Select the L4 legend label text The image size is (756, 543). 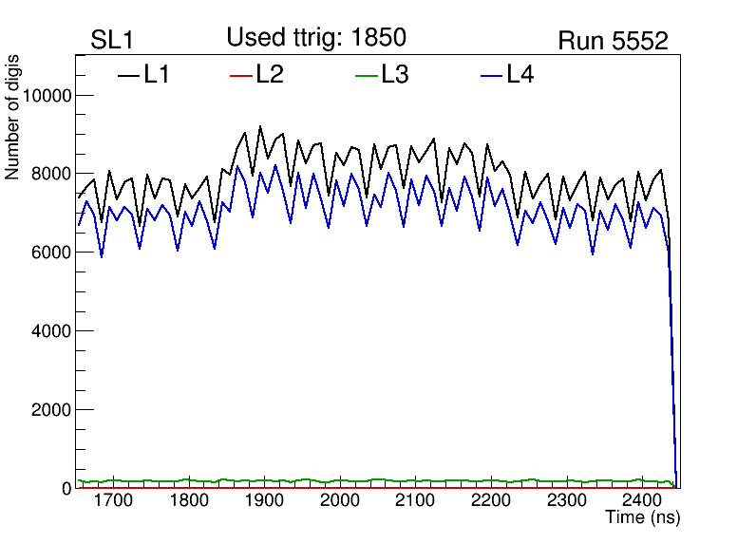(520, 74)
